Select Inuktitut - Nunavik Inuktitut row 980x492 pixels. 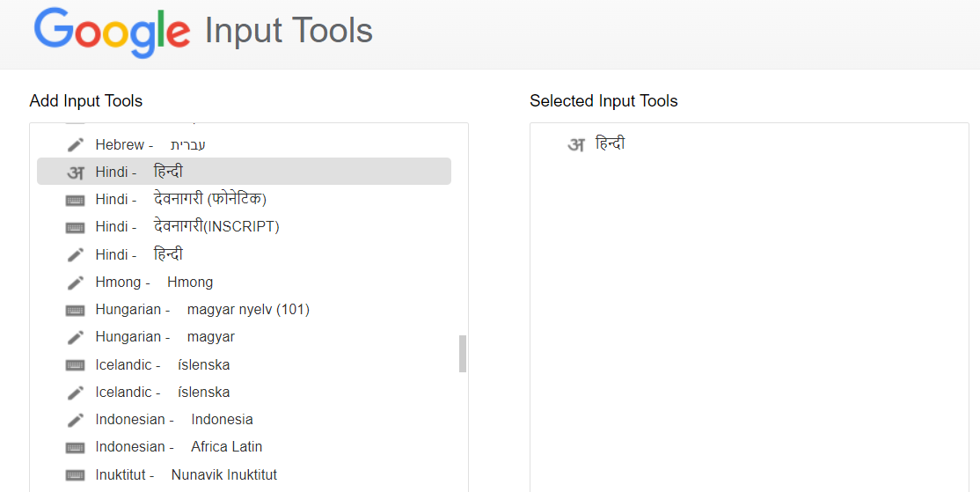point(244,474)
